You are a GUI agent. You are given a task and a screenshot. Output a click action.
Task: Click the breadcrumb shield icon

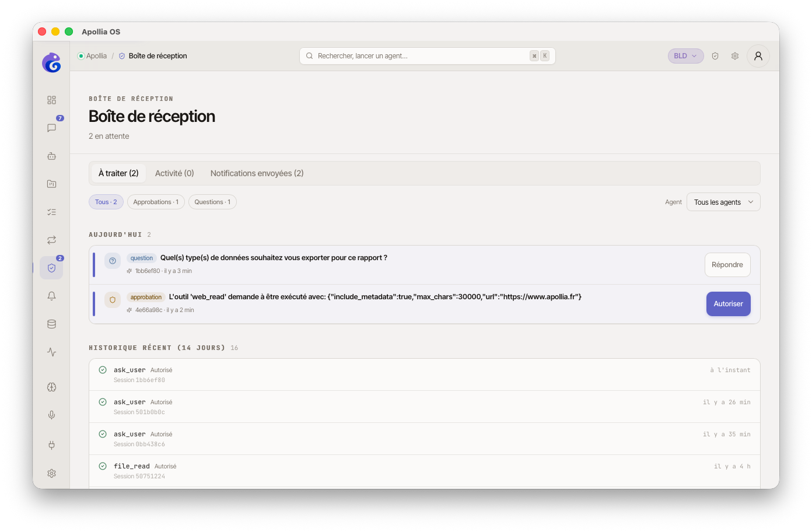point(122,56)
